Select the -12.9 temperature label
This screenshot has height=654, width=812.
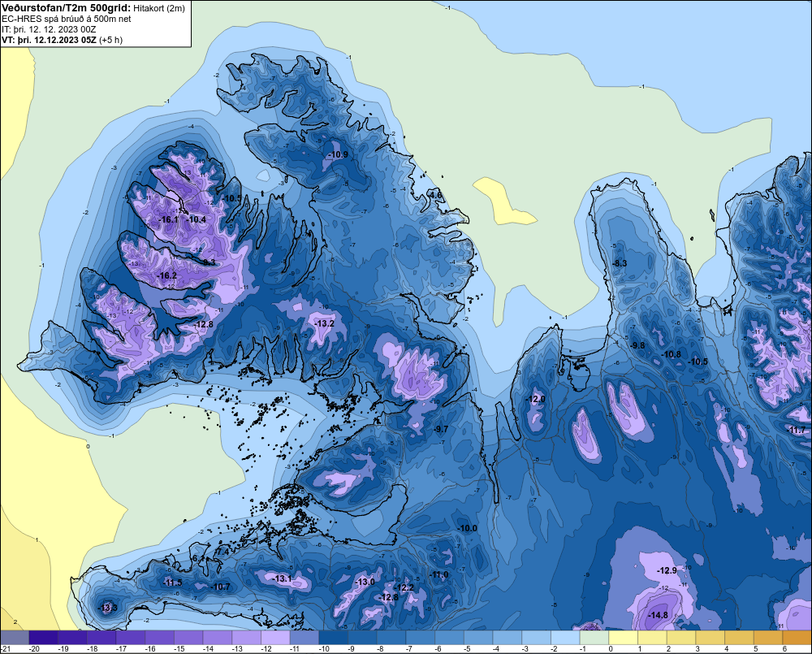click(667, 570)
